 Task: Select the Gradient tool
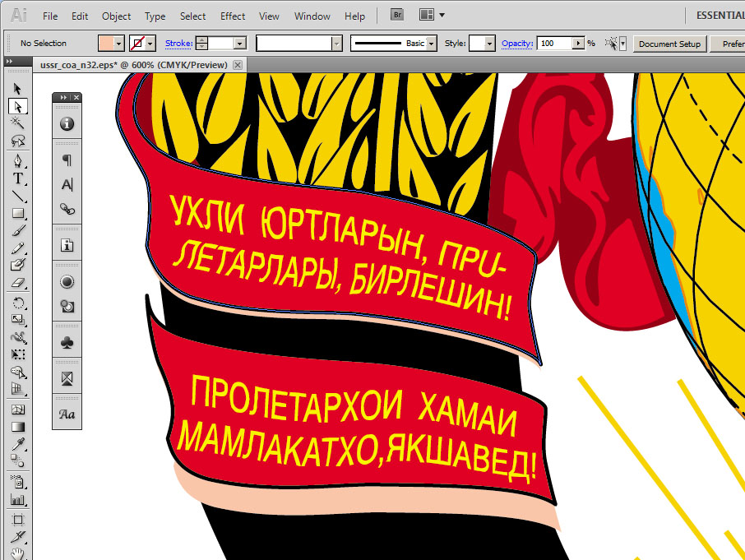tap(17, 427)
